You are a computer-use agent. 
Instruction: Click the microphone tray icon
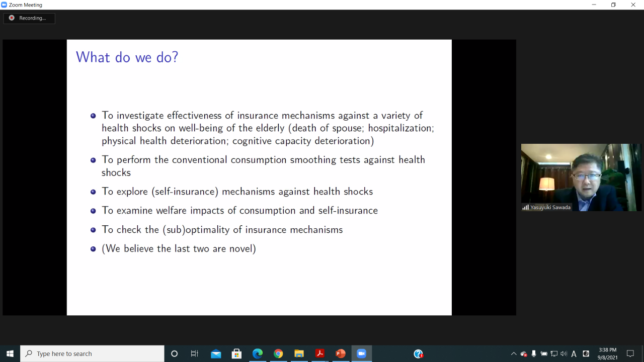[x=534, y=353]
